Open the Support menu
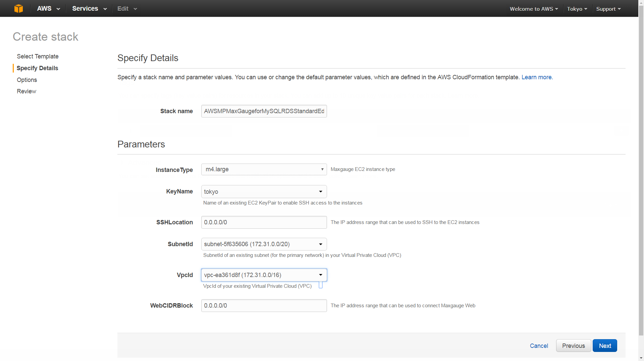This screenshot has height=361, width=644. point(608,9)
